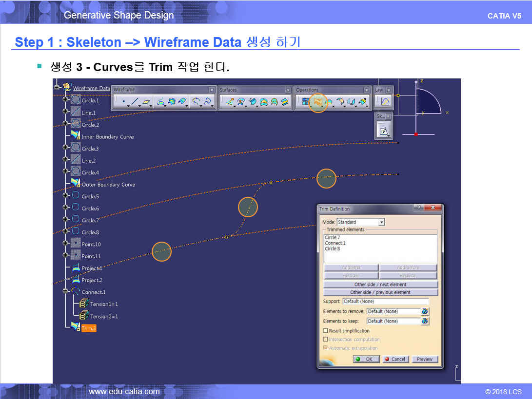
Task: Expand the Circle.5 tree node
Action: coord(65,196)
